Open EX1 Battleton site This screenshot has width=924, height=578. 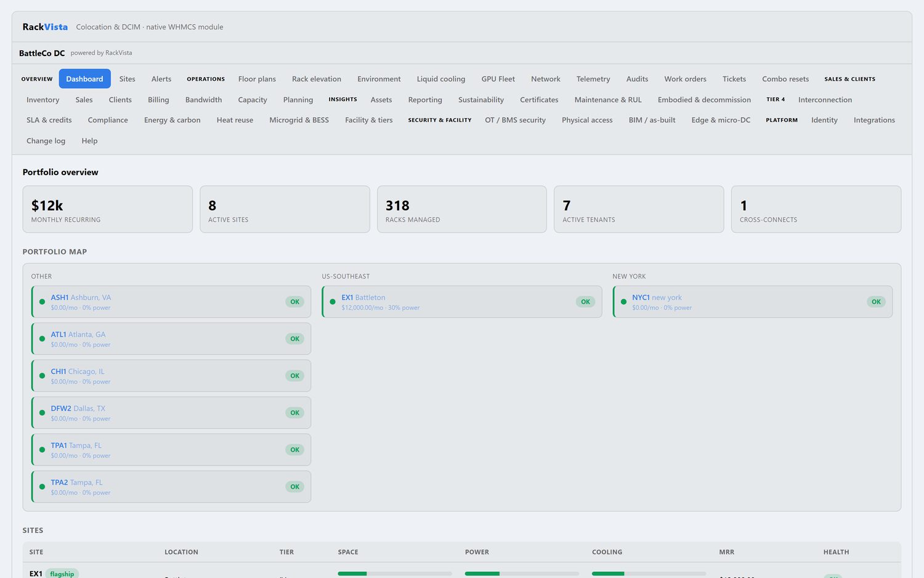pos(462,302)
